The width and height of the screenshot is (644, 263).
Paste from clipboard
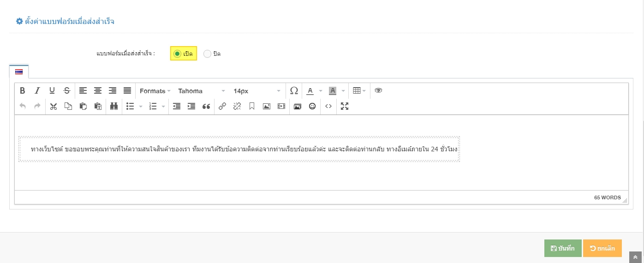click(x=83, y=106)
